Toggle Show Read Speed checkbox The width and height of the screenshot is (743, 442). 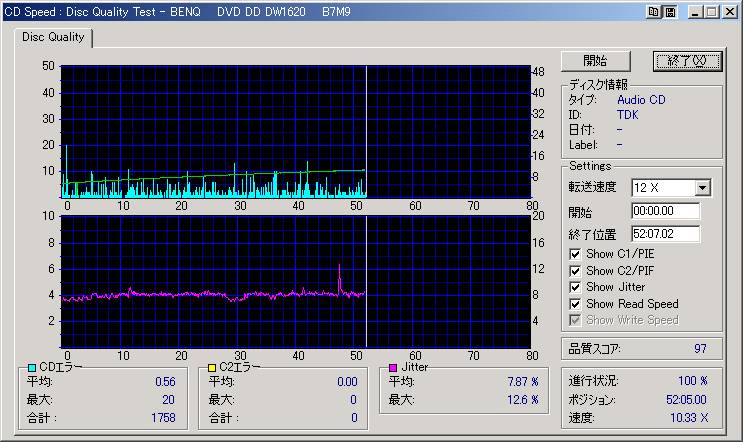[x=575, y=304]
